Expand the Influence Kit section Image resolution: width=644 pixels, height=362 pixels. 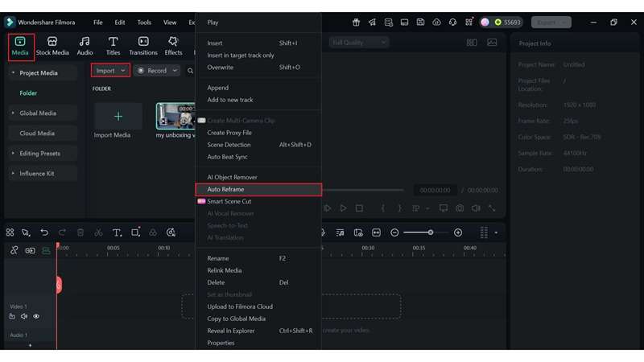tap(13, 173)
